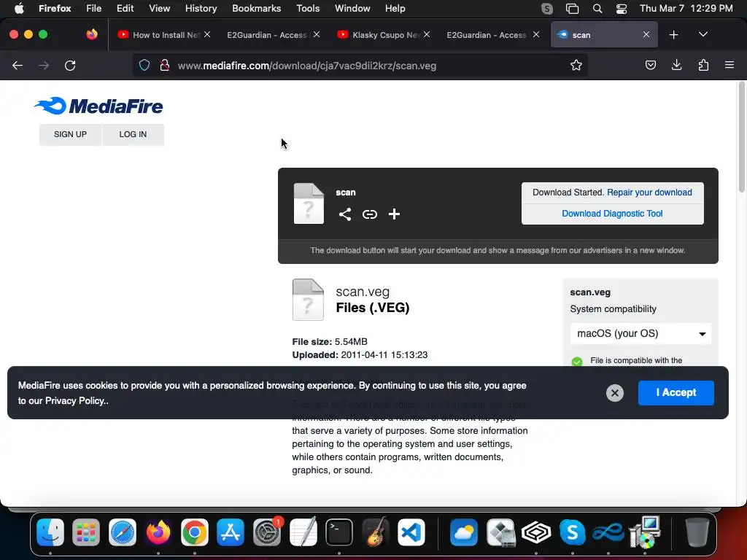Open the History menu
The height and width of the screenshot is (560, 747).
coord(201,9)
